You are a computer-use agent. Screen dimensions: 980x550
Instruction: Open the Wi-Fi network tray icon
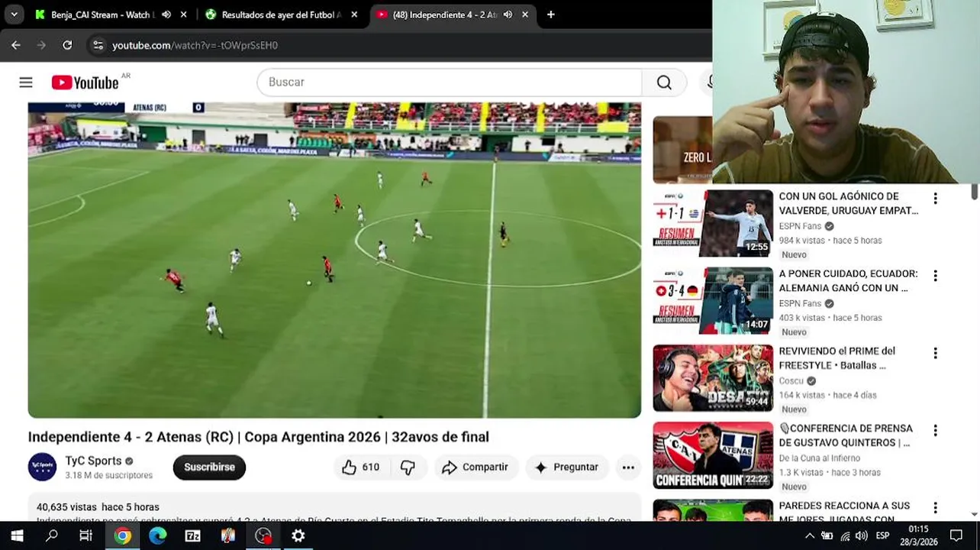[x=845, y=536]
